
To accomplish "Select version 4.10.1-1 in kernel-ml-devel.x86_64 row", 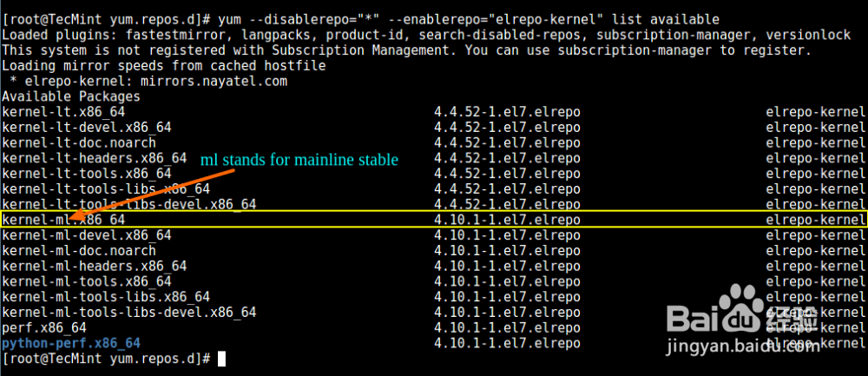I will pos(507,235).
